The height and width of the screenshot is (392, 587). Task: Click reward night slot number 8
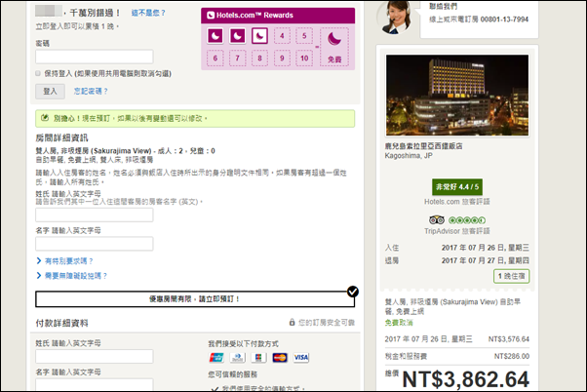point(259,59)
